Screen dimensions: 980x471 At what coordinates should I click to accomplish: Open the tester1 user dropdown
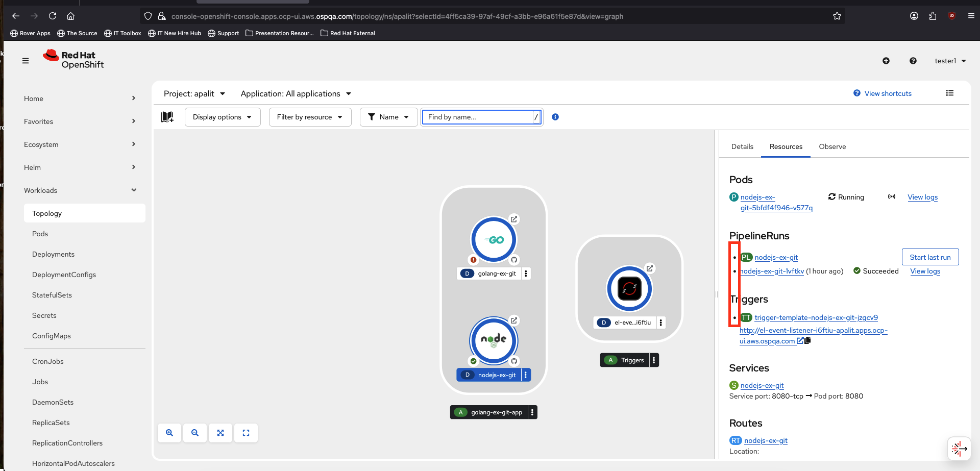950,61
